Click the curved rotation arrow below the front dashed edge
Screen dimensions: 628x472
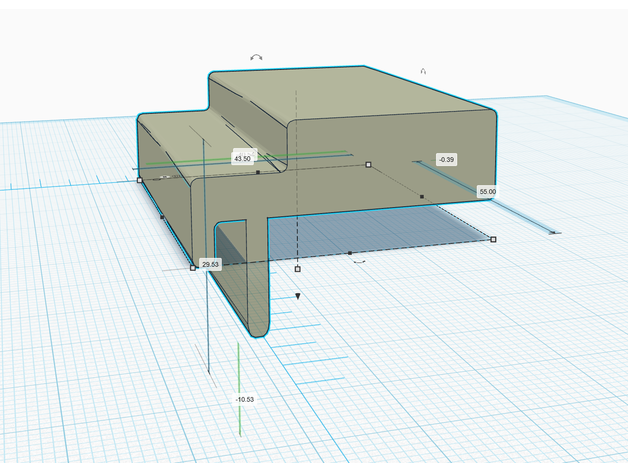pos(359,262)
